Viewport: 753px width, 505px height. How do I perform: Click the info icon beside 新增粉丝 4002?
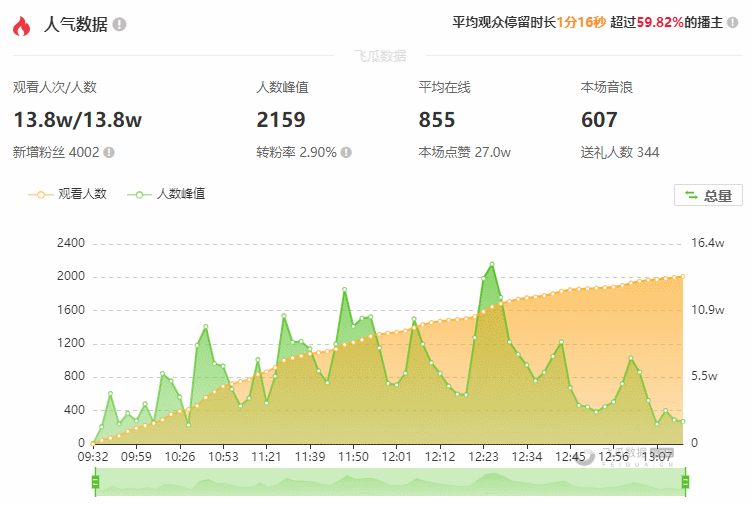(x=109, y=153)
